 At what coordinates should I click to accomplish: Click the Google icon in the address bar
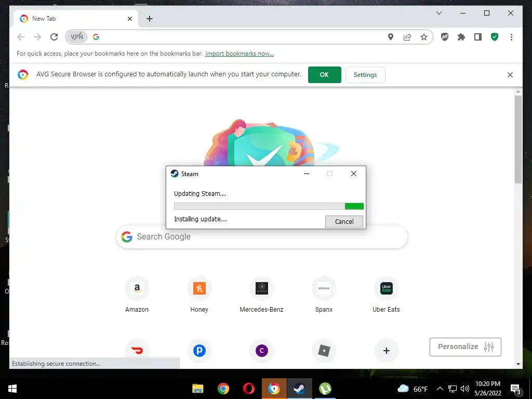click(x=96, y=37)
